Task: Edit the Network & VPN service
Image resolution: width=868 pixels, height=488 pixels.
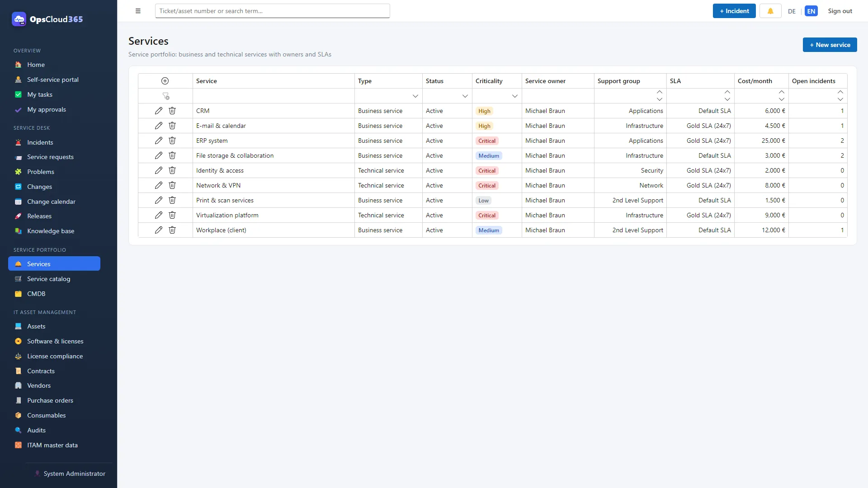Action: [159, 185]
